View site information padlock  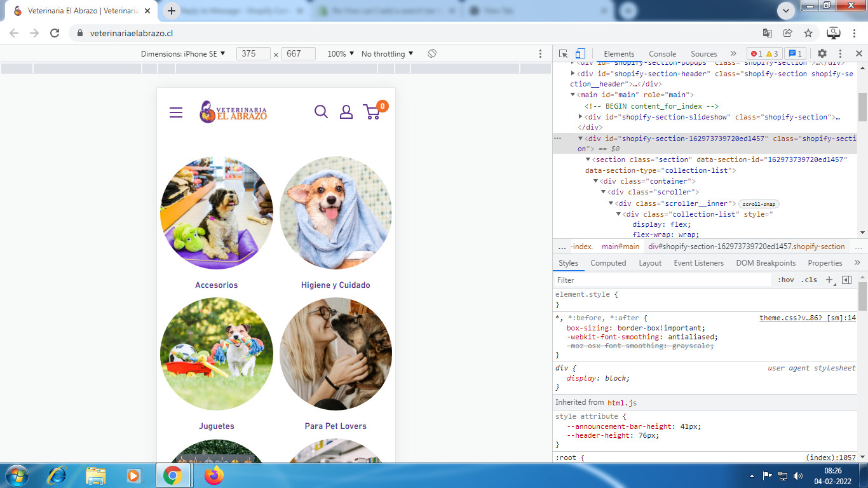tap(79, 33)
